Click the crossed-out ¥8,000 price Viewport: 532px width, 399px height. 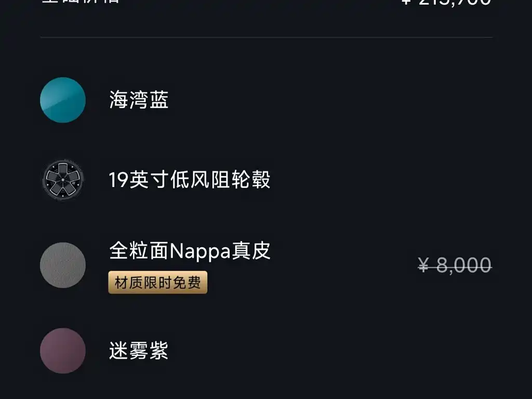point(455,265)
